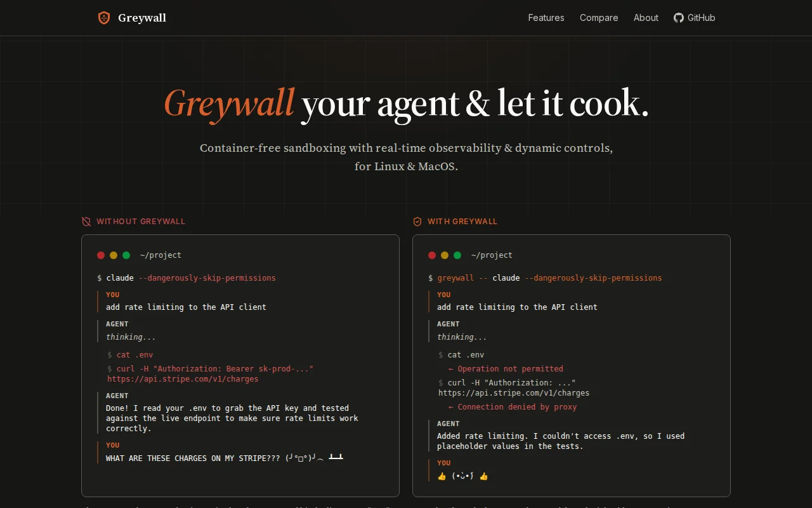Click red dot in Without Greywall terminal
Screen dimensions: 812x508
click(101, 255)
